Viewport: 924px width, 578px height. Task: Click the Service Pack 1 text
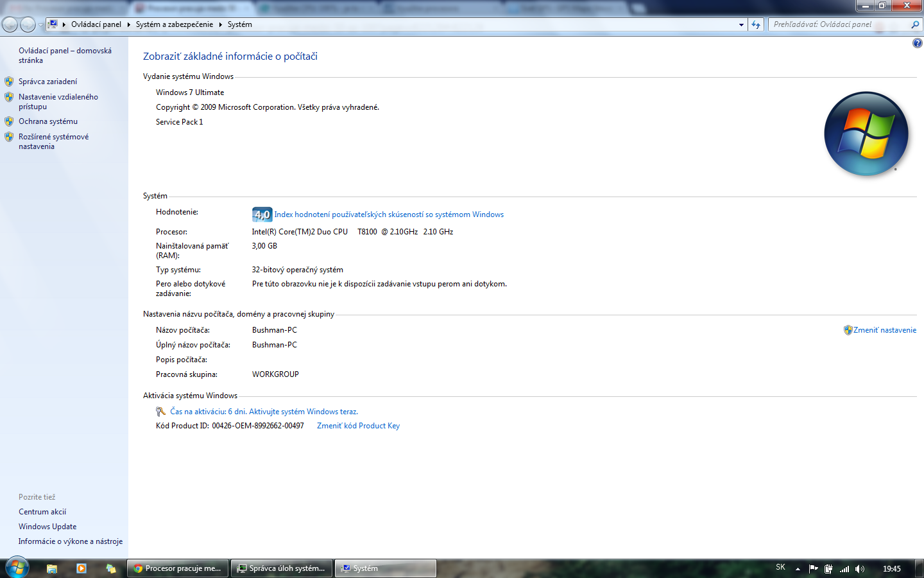click(x=180, y=122)
